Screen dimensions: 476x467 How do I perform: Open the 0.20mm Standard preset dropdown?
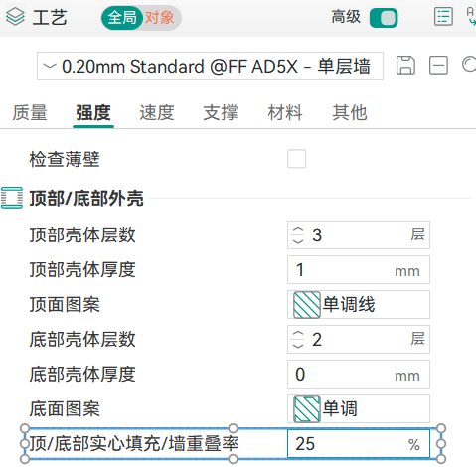coord(210,66)
